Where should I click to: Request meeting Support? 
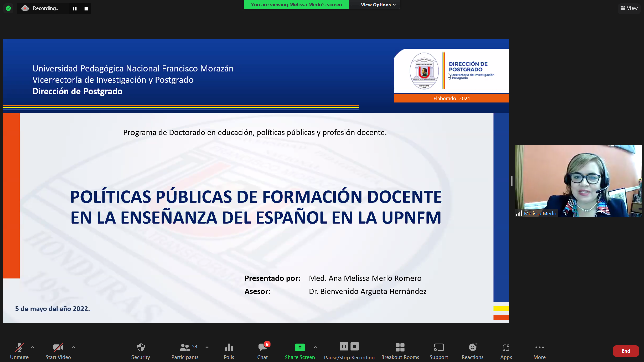click(439, 351)
